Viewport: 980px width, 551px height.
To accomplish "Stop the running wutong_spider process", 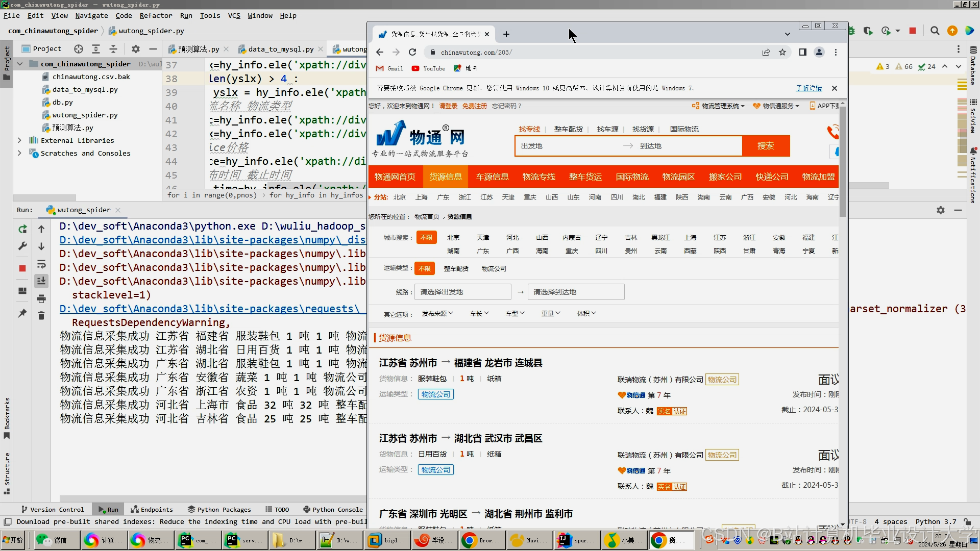I will pos(22,268).
